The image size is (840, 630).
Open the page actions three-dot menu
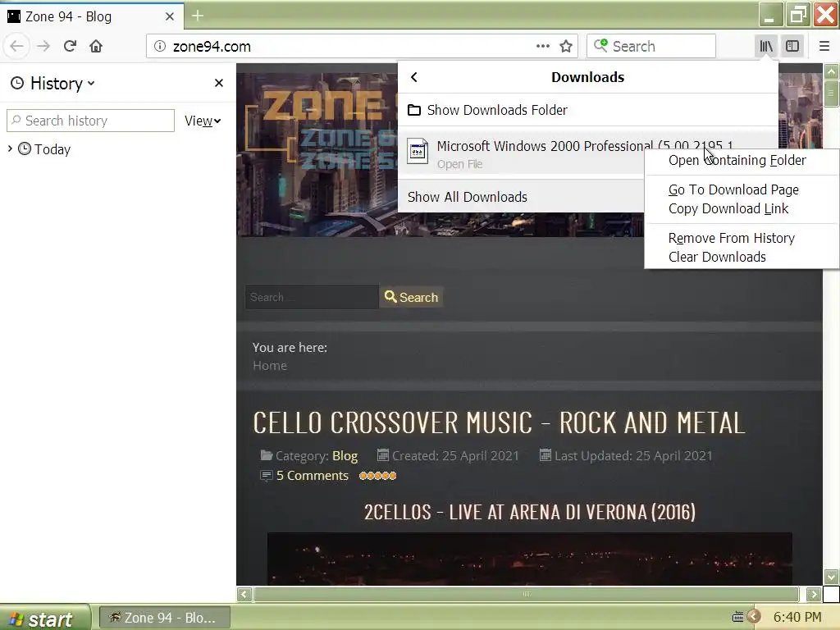click(543, 46)
